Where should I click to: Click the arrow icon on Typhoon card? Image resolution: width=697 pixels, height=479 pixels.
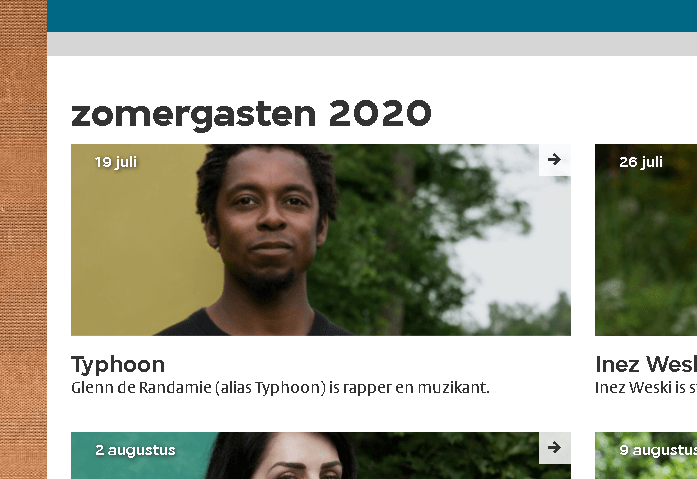tap(554, 160)
